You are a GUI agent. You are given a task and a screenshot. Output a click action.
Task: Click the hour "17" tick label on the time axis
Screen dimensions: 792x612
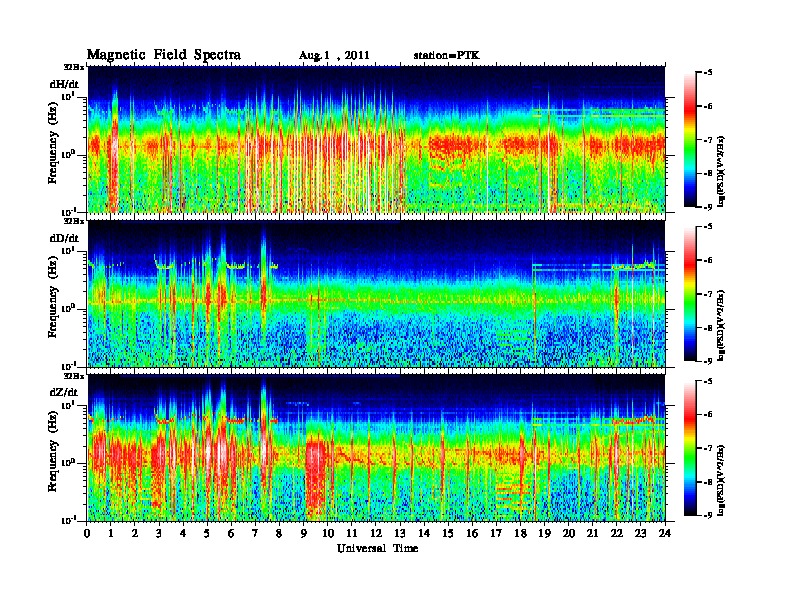[497, 533]
